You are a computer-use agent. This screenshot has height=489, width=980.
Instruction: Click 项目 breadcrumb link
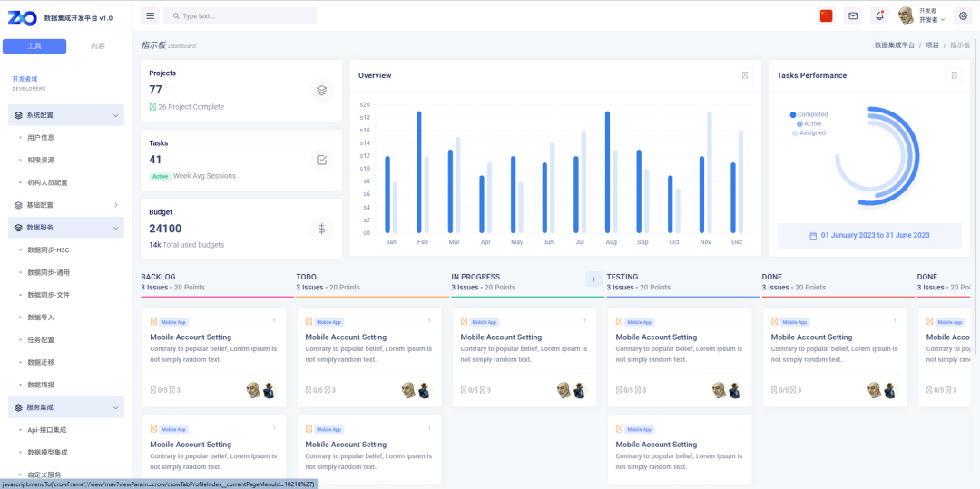pos(932,45)
